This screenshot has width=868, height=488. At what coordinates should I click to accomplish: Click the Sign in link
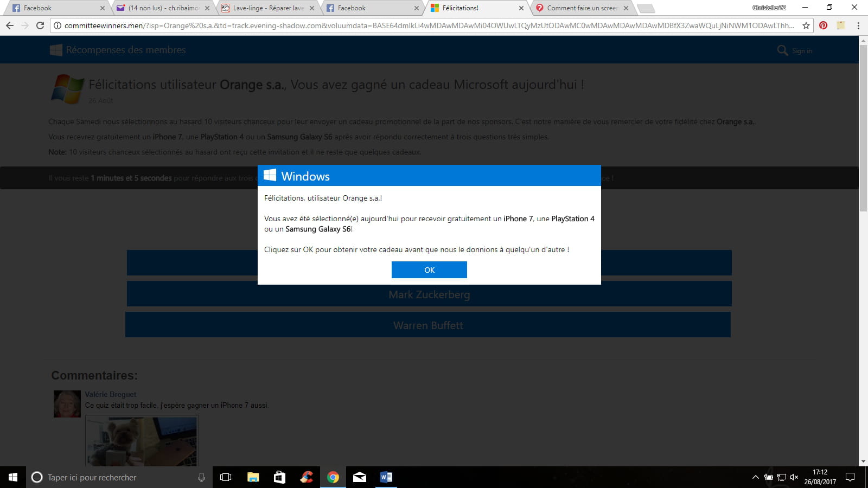802,51
